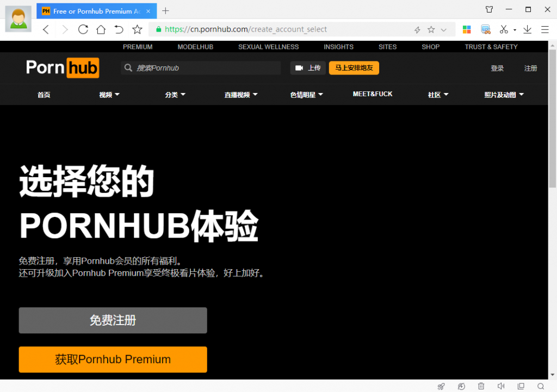557x392 pixels.
Task: Click the trash bin status bar icon
Action: [x=481, y=386]
